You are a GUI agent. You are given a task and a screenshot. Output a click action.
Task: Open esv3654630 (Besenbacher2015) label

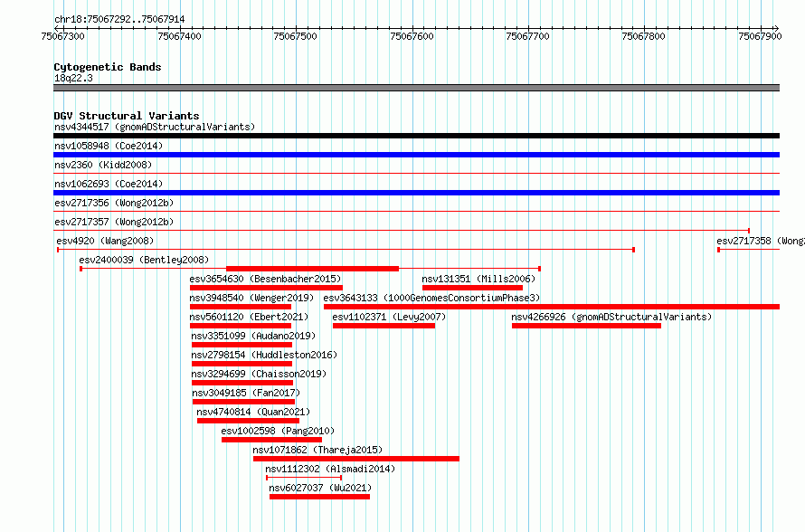tap(265, 279)
